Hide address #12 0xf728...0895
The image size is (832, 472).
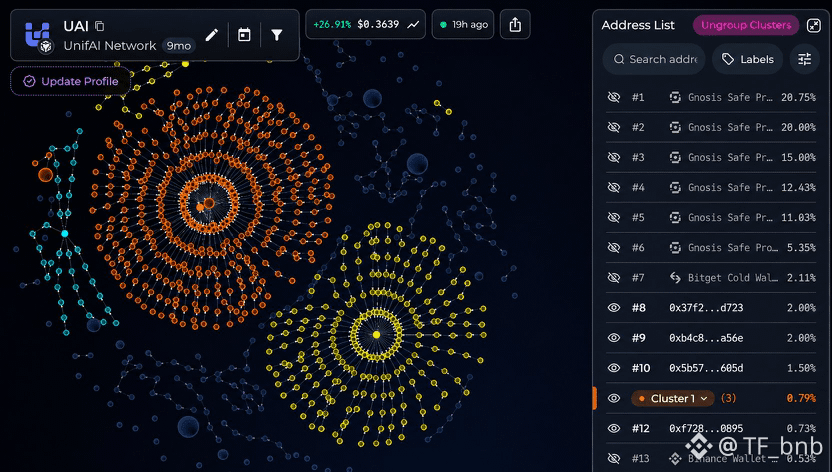tap(614, 428)
